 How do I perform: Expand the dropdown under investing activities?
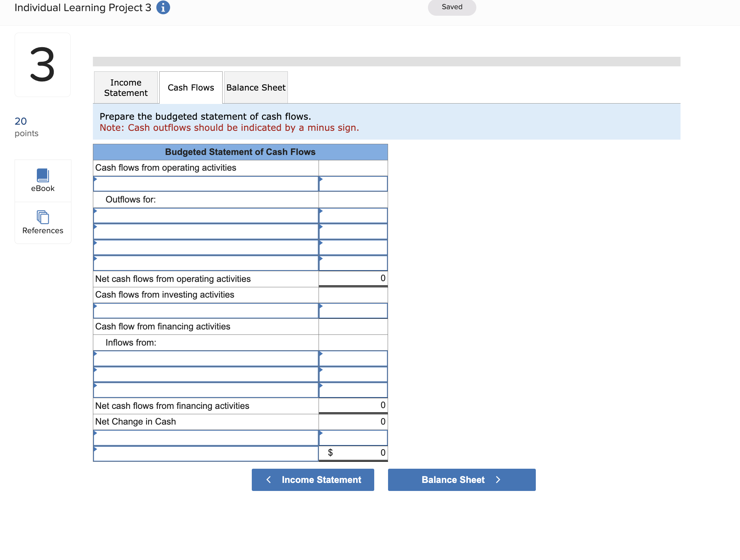(x=206, y=311)
